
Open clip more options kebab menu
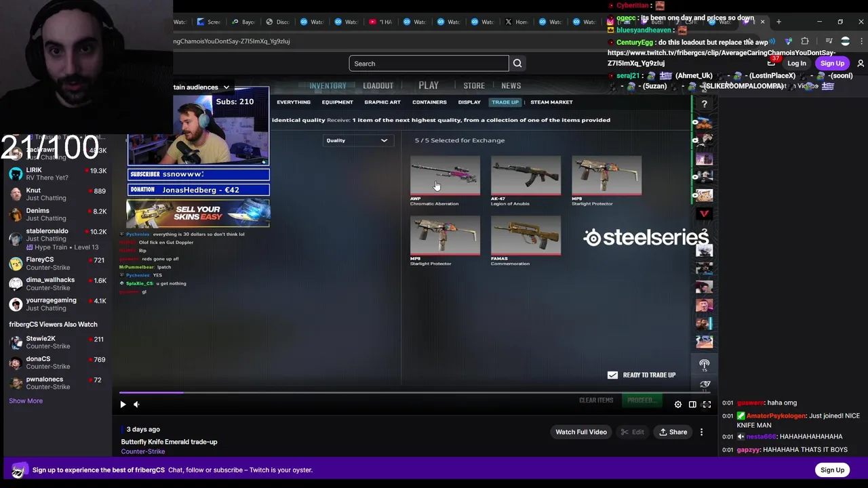[701, 432]
